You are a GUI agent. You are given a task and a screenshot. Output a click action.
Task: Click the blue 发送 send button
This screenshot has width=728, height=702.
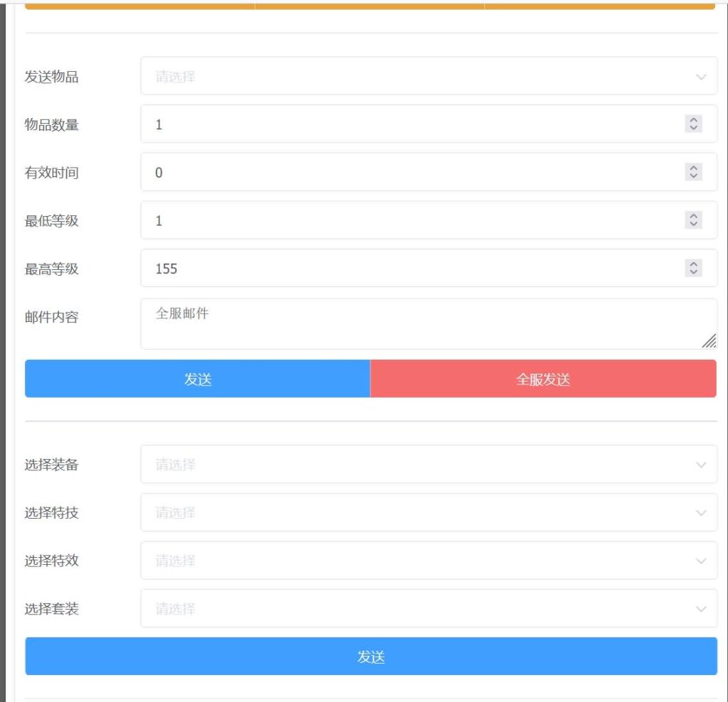pyautogui.click(x=198, y=379)
